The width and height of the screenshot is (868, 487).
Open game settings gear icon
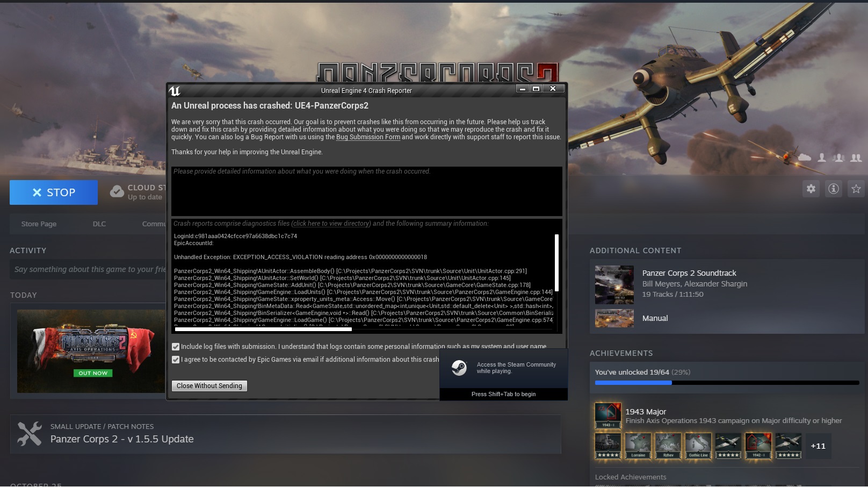pos(811,189)
